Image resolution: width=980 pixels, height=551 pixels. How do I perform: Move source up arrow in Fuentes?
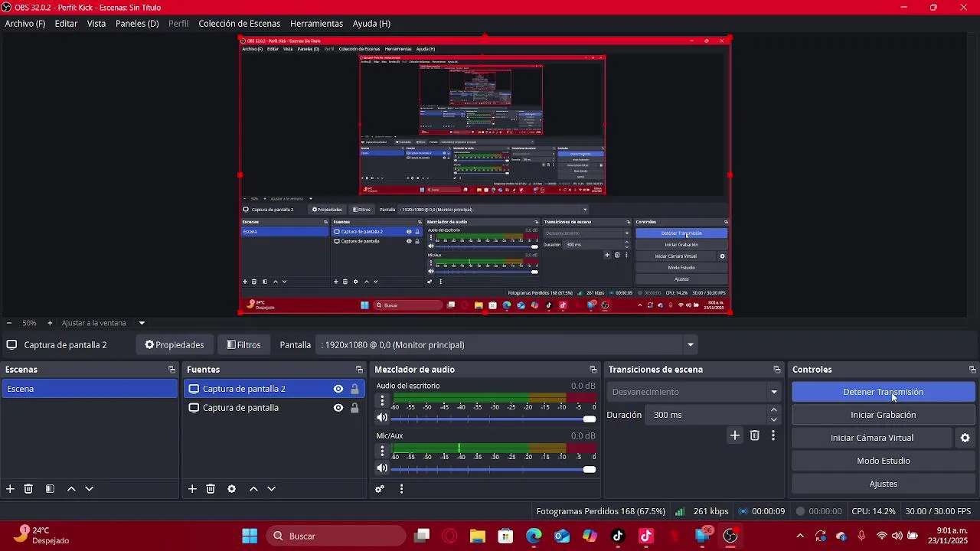tap(253, 489)
